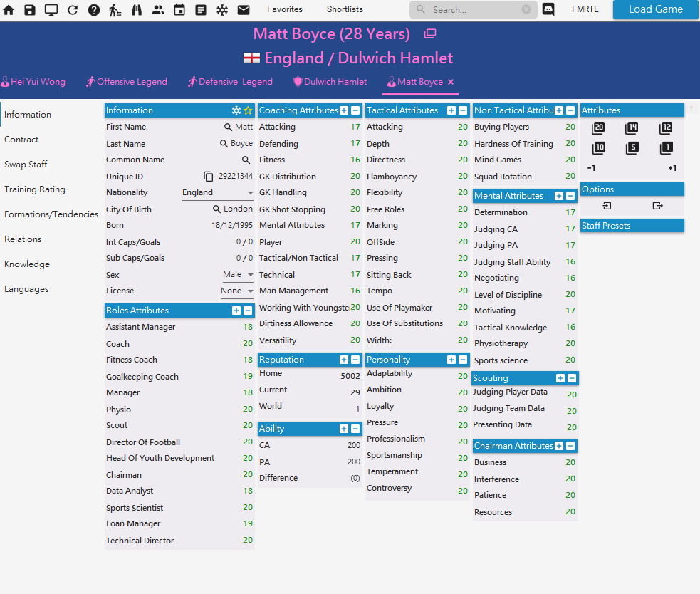The height and width of the screenshot is (594, 700).
Task: Open the Nationality England dropdown
Action: pos(217,192)
